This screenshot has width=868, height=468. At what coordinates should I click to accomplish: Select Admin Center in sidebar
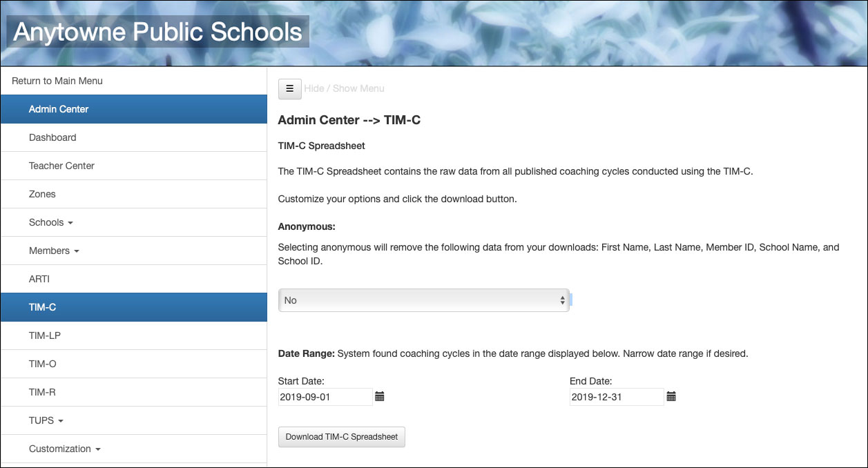click(134, 109)
